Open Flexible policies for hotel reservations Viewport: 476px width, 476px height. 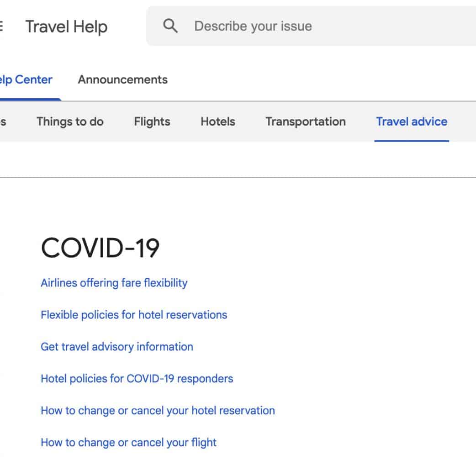(x=134, y=315)
